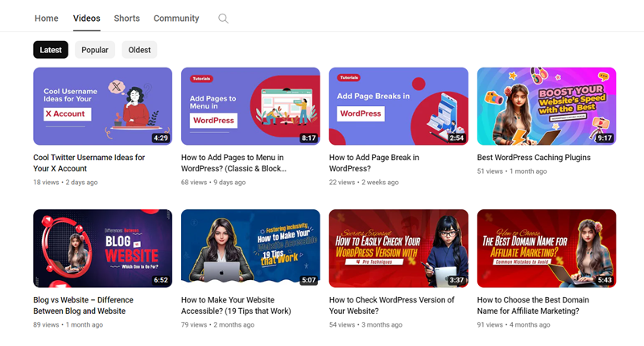Open the Add Pages to Menu thumbnail

click(x=250, y=106)
